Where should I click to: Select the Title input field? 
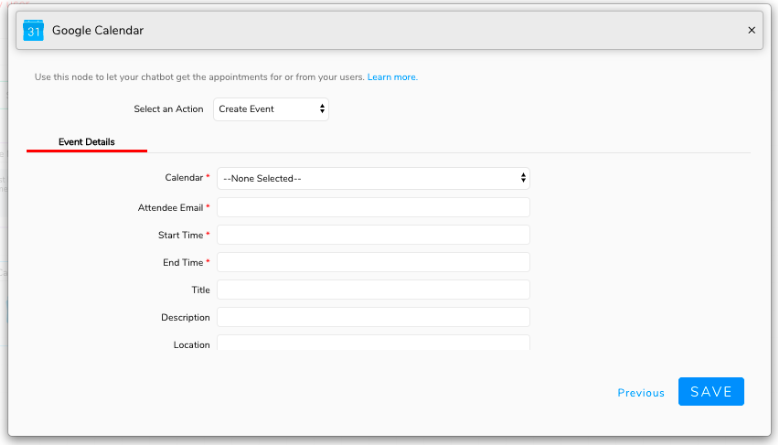coord(373,290)
